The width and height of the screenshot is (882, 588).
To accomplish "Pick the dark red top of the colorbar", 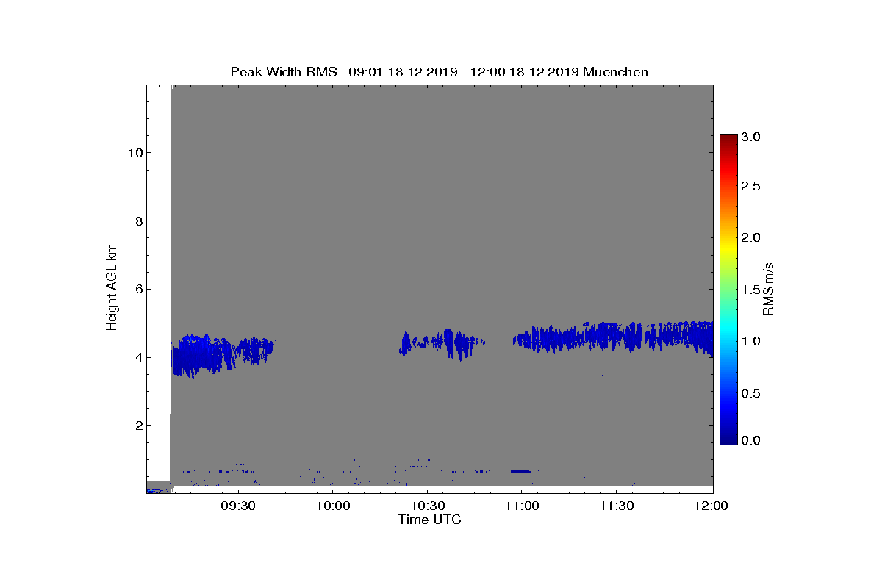I will [x=728, y=138].
